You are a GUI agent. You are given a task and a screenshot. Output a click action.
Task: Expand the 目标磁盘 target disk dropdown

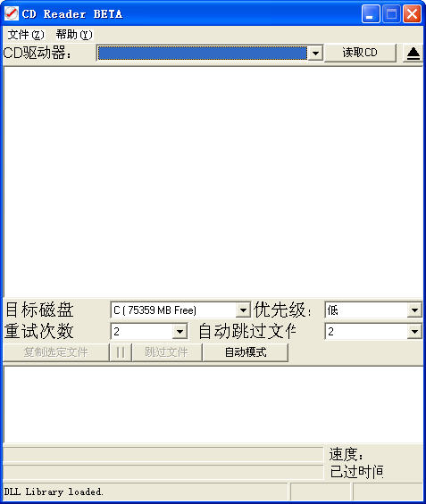243,310
